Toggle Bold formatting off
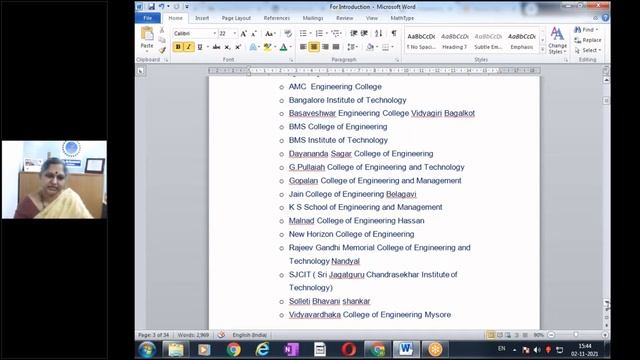Image resolution: width=640 pixels, height=360 pixels. point(178,47)
